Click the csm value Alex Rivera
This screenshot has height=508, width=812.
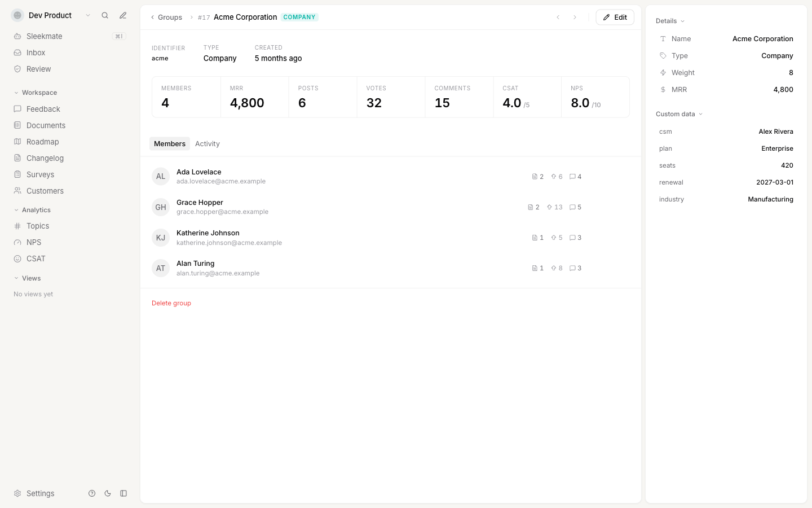coord(775,132)
